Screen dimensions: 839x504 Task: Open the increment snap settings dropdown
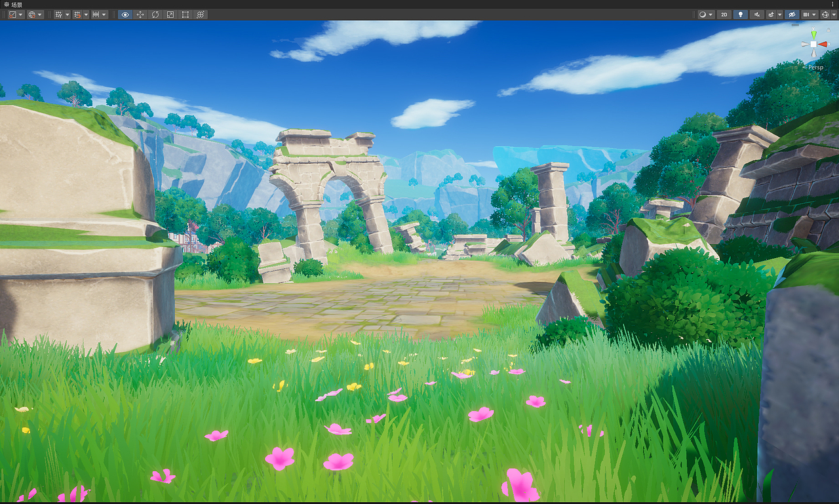[x=104, y=14]
